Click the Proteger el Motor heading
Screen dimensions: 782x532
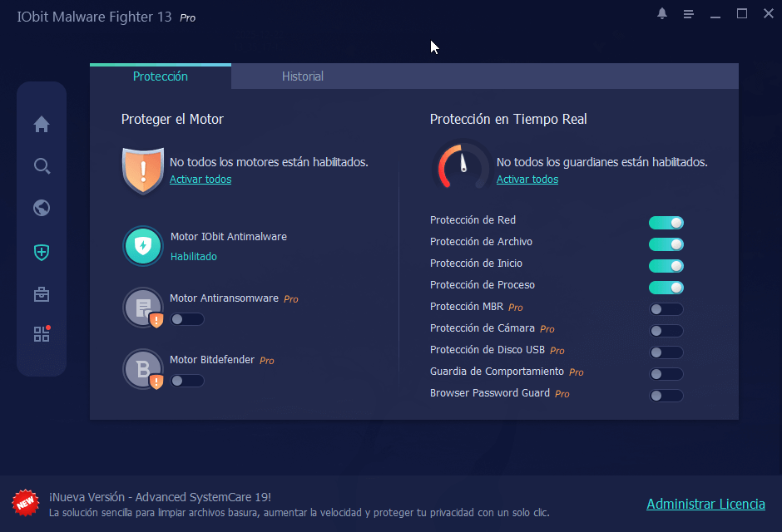(172, 120)
